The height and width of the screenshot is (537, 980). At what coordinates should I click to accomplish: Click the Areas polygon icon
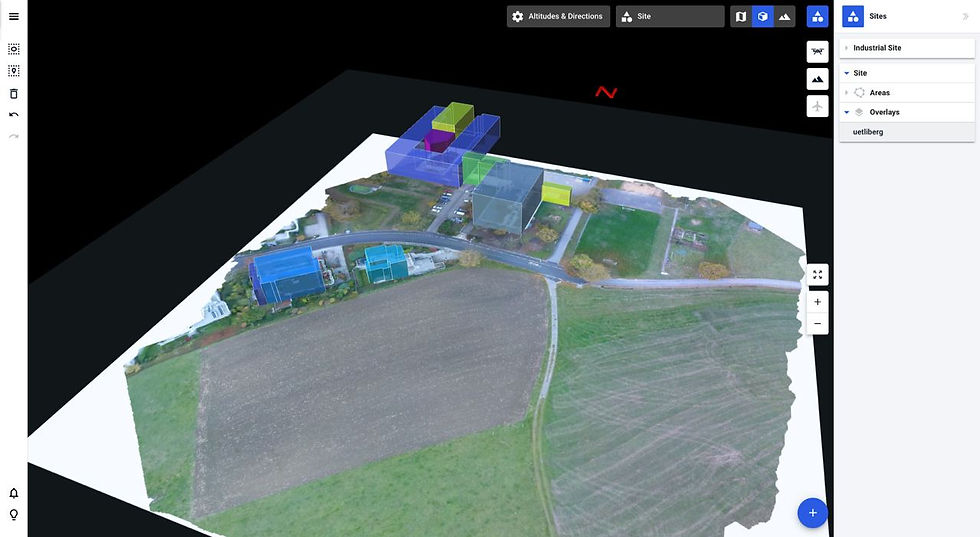(859, 93)
